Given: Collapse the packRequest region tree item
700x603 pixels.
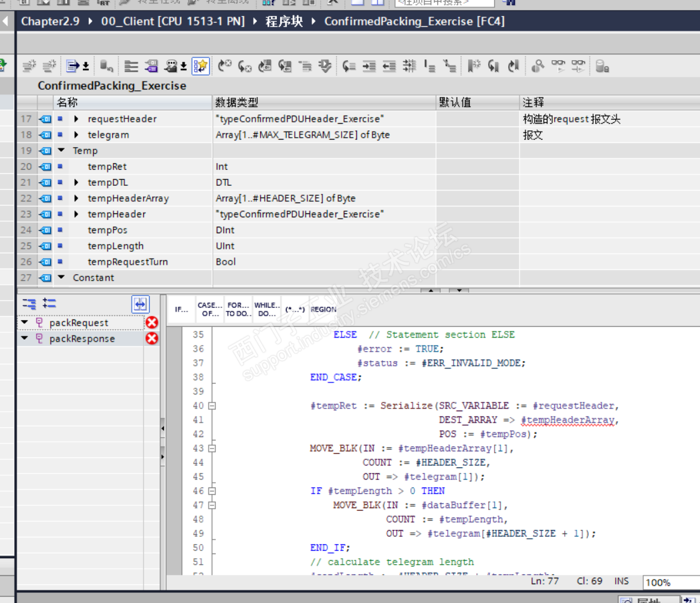Looking at the screenshot, I should [25, 323].
